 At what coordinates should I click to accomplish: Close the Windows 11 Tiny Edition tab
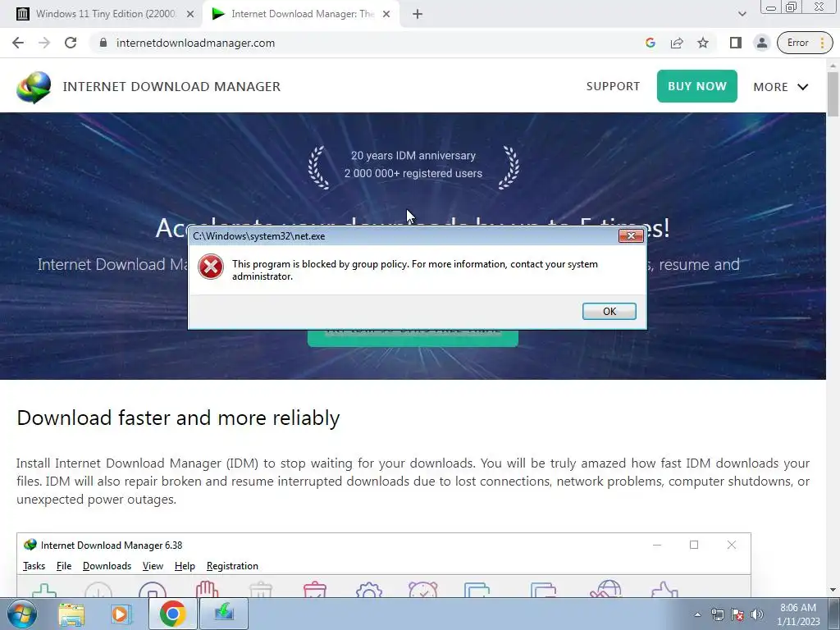[190, 14]
